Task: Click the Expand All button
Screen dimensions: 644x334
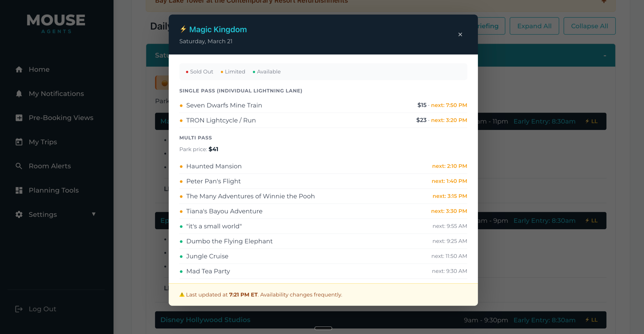Action: 534,26
